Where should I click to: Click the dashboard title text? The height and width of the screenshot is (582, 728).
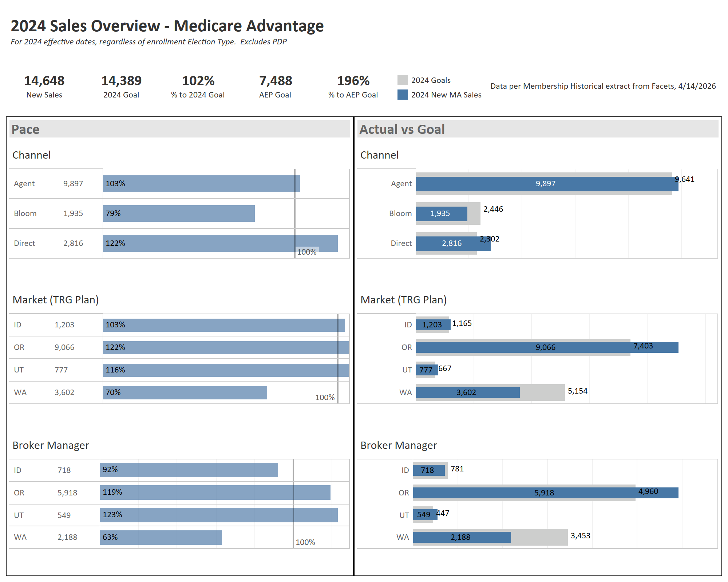pyautogui.click(x=167, y=25)
